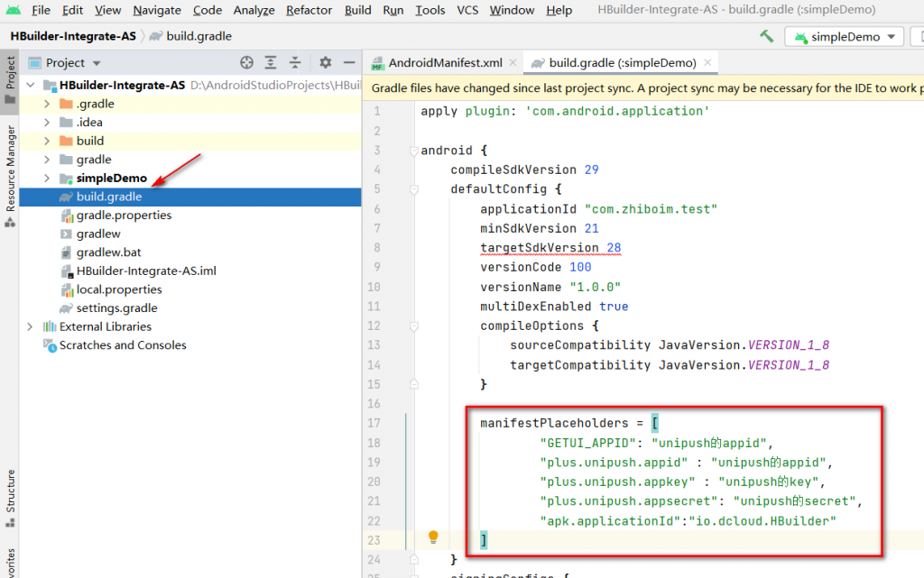The height and width of the screenshot is (578, 924).
Task: Switch to the AndroidManifest.xml tab
Action: pos(443,62)
